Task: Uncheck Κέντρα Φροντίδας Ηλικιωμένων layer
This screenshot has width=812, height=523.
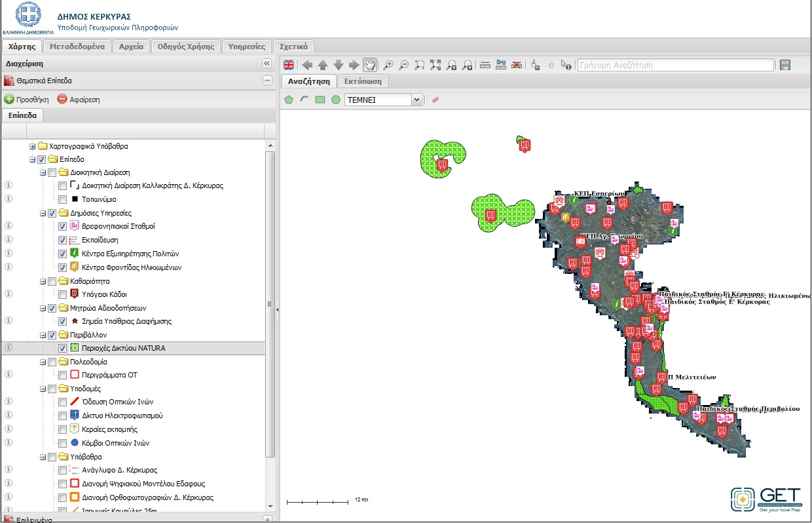Action: point(62,267)
